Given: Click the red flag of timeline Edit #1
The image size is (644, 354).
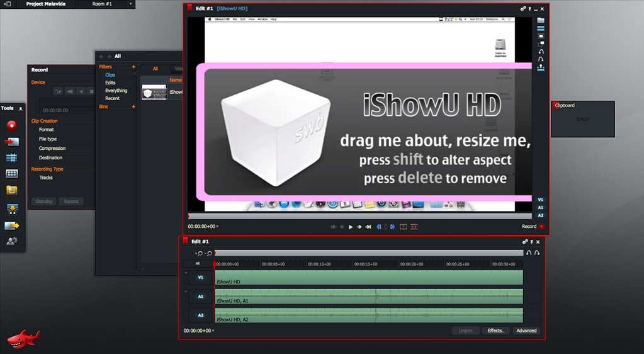Looking at the screenshot, I should click(185, 241).
